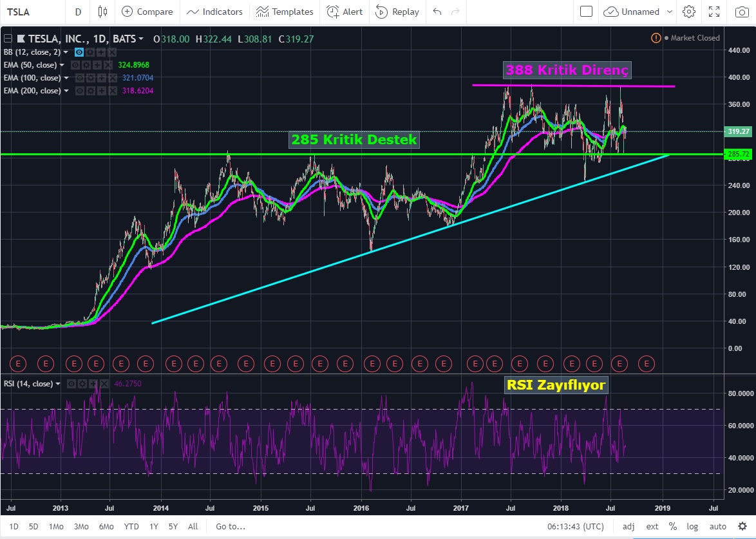Open EMA 100 settings gear

coord(90,78)
